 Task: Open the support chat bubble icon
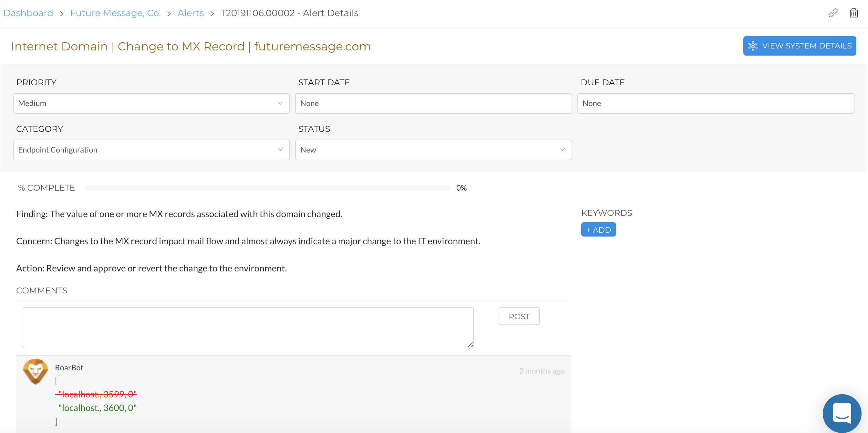(842, 413)
